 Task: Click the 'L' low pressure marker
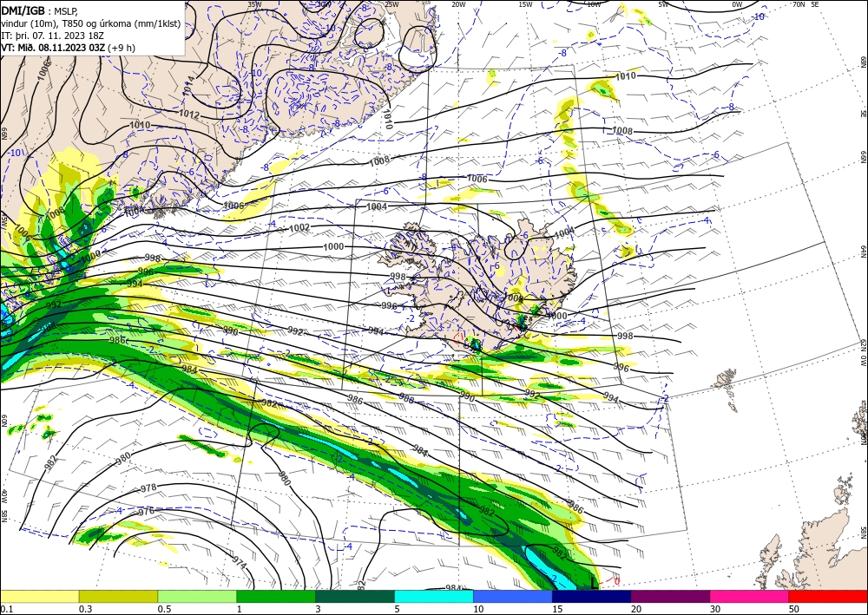coord(595,583)
